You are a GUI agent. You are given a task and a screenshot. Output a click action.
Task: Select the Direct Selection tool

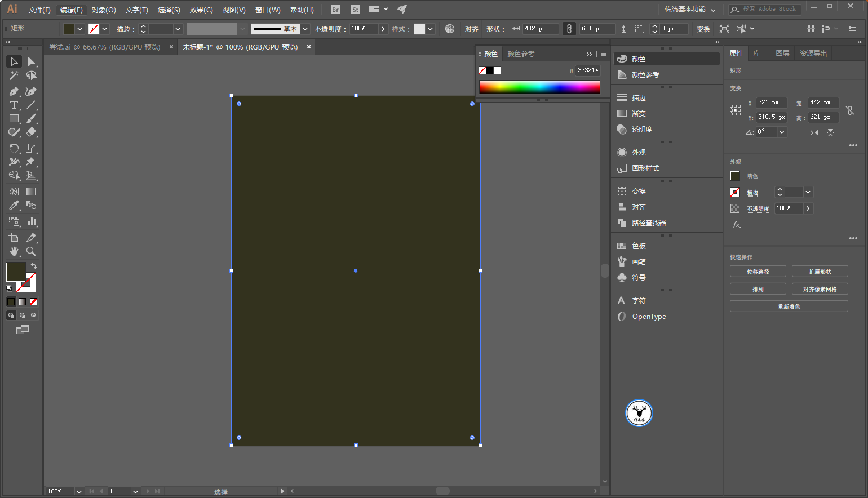pyautogui.click(x=31, y=61)
